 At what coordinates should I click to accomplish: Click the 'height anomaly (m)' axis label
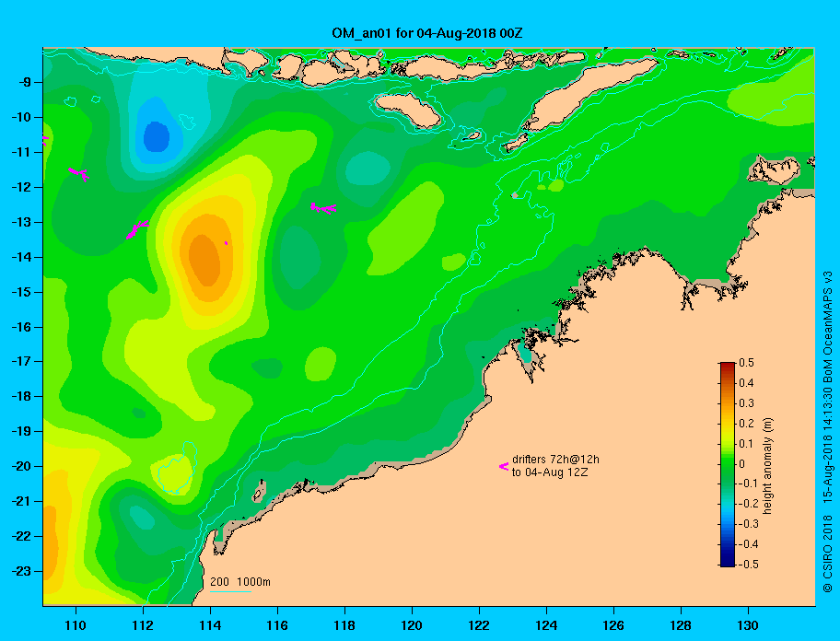click(767, 466)
